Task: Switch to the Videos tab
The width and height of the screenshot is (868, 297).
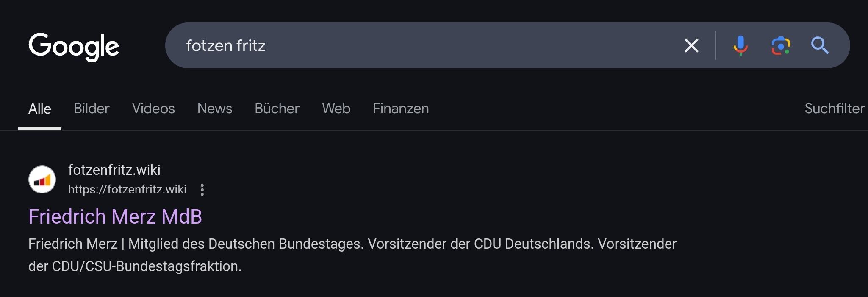Action: (x=153, y=109)
